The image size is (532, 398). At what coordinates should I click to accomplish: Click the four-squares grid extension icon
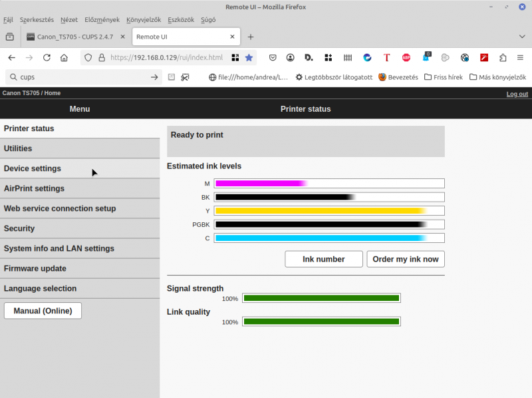(328, 58)
